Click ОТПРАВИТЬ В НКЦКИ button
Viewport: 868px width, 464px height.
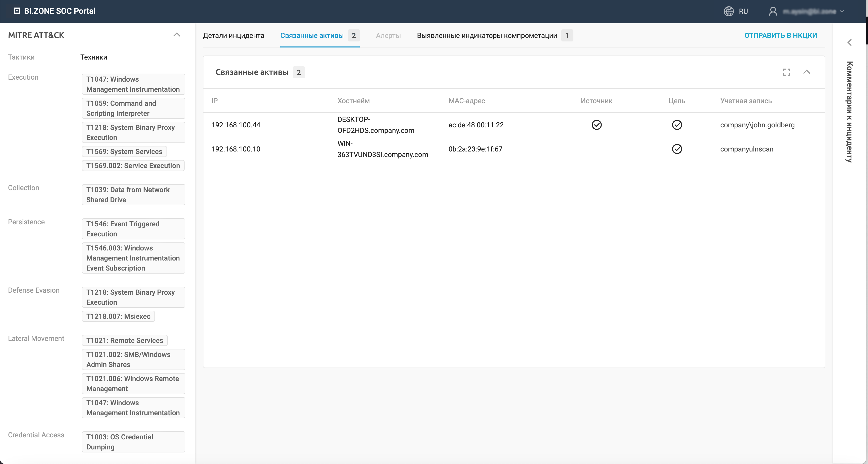(780, 35)
